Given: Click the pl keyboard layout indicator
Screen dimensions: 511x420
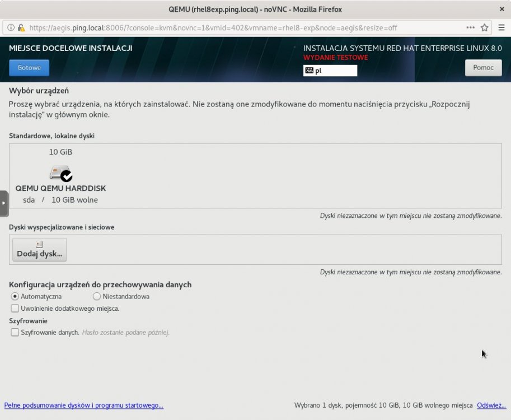Looking at the screenshot, I should [330, 71].
